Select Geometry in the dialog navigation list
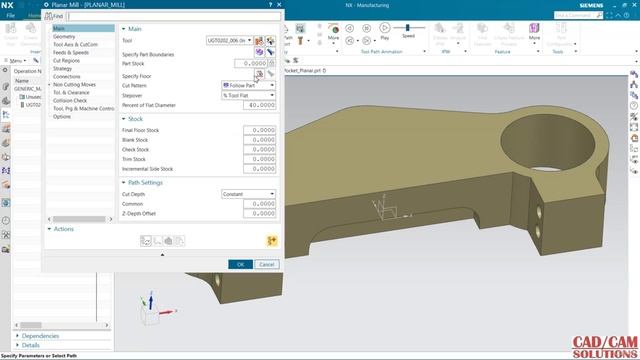This screenshot has height=360, width=640. tap(64, 36)
